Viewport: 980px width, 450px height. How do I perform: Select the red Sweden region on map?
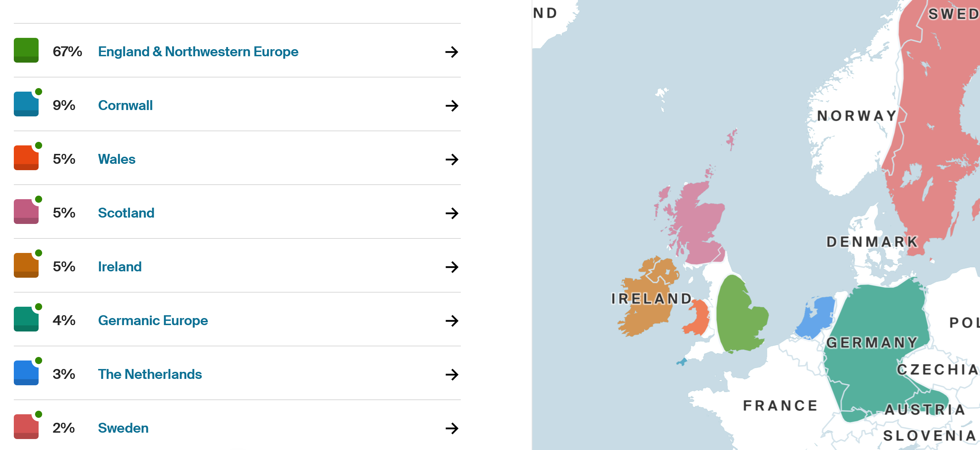click(x=932, y=126)
